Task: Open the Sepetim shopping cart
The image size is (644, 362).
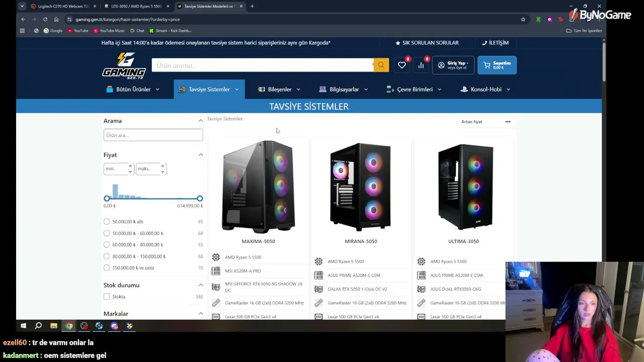Action: click(x=497, y=65)
